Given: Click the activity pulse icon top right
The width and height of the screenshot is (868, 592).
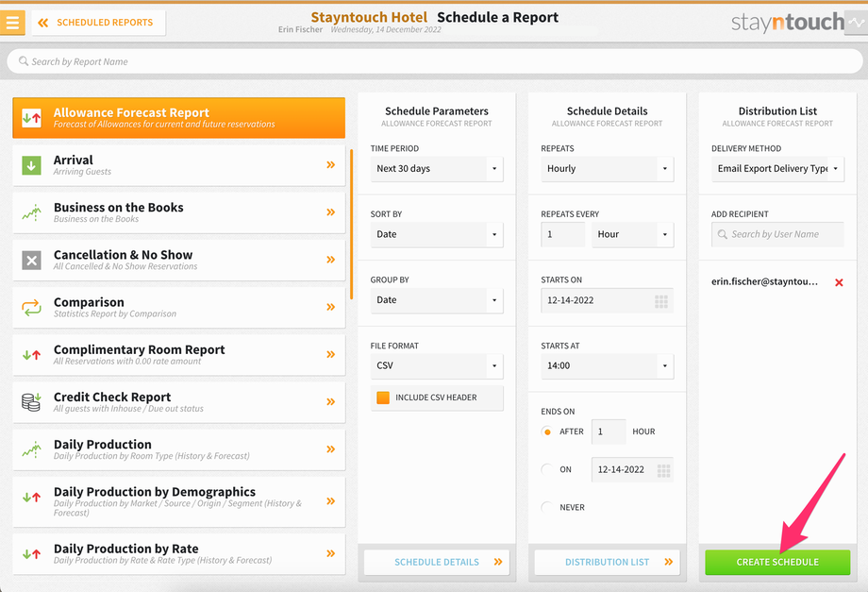Looking at the screenshot, I should coord(857,24).
